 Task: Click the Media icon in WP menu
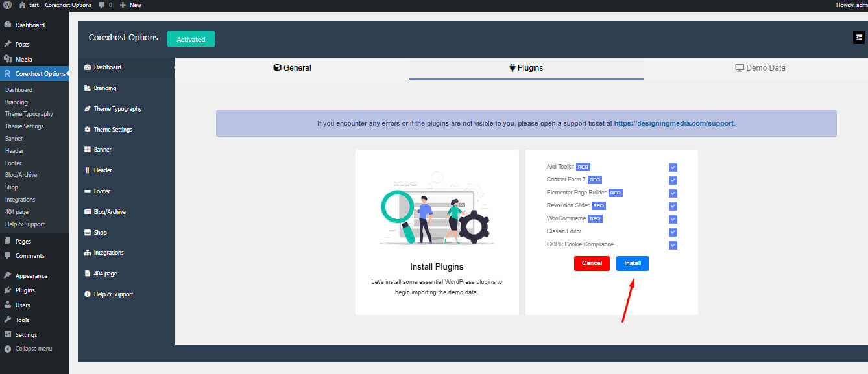point(8,59)
